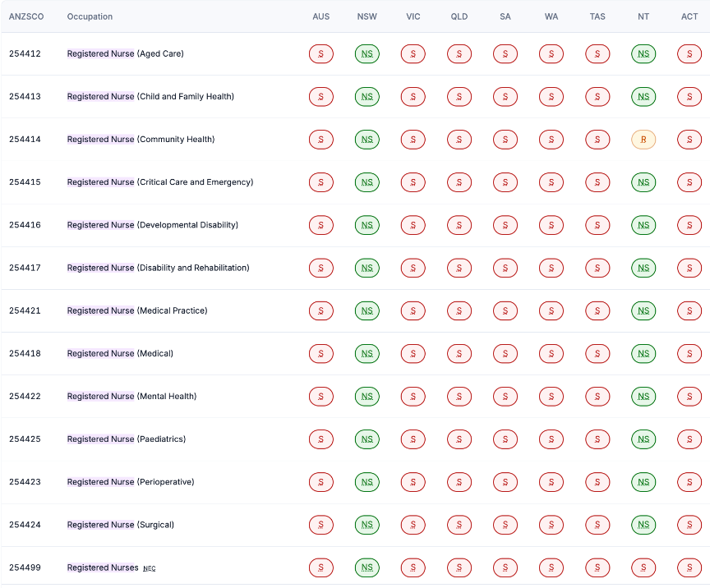
Task: Click ACT badge for Registered Nurse (Surgical)
Action: pos(689,525)
